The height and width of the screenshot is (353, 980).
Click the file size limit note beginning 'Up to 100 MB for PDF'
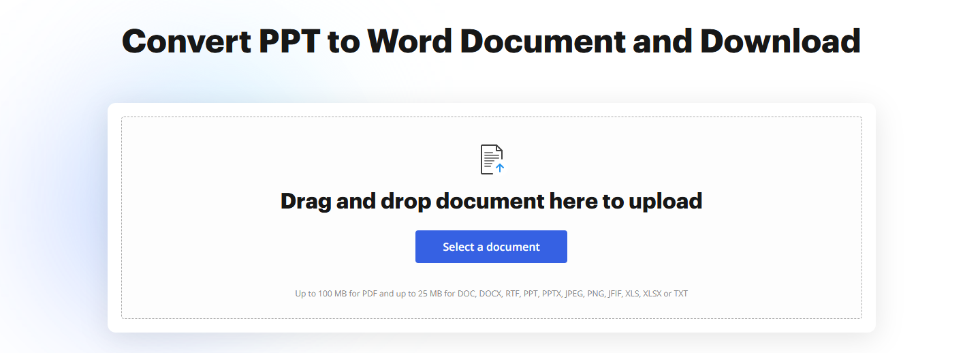pos(491,294)
